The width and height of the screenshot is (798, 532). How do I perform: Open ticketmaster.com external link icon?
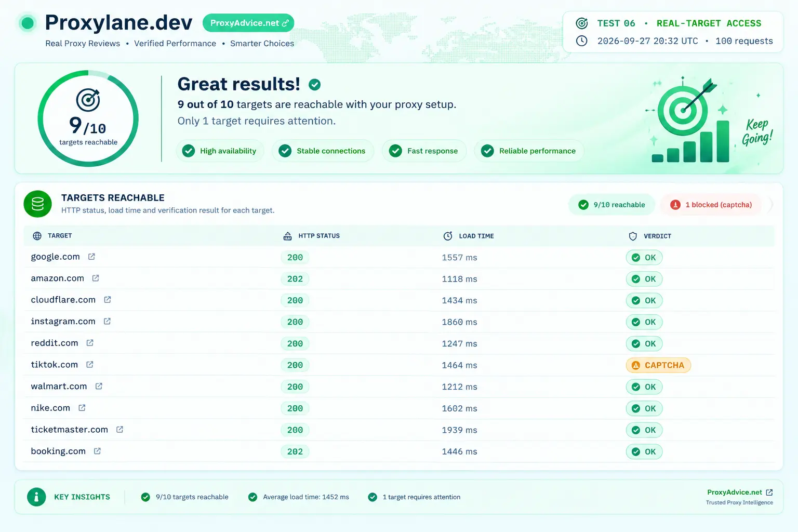[x=119, y=430]
